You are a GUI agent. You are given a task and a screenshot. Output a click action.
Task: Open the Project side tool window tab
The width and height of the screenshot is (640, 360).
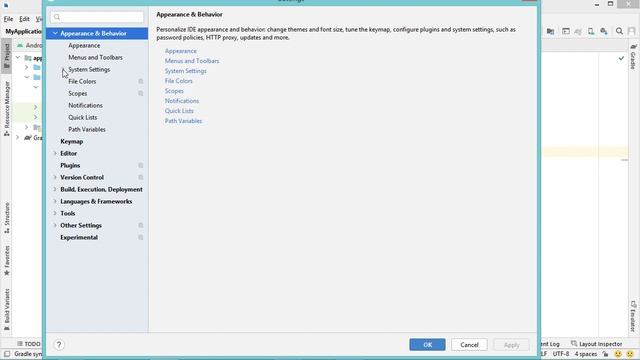(x=7, y=56)
